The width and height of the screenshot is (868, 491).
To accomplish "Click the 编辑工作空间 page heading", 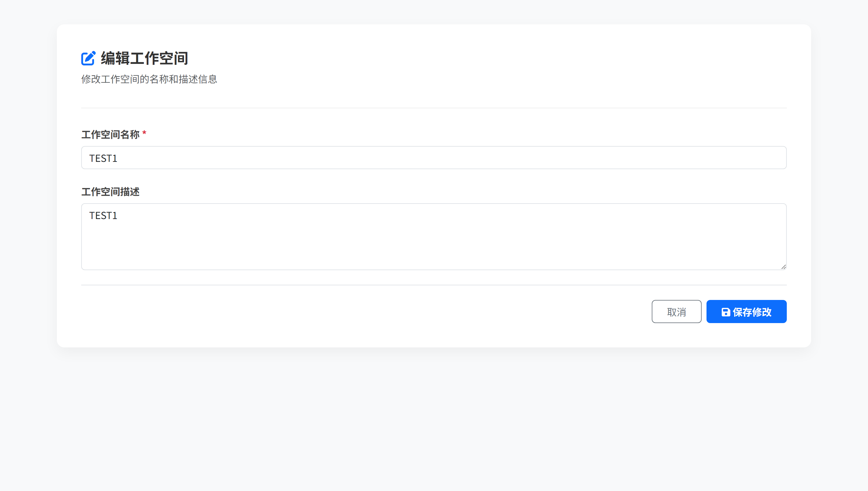I will pos(144,58).
